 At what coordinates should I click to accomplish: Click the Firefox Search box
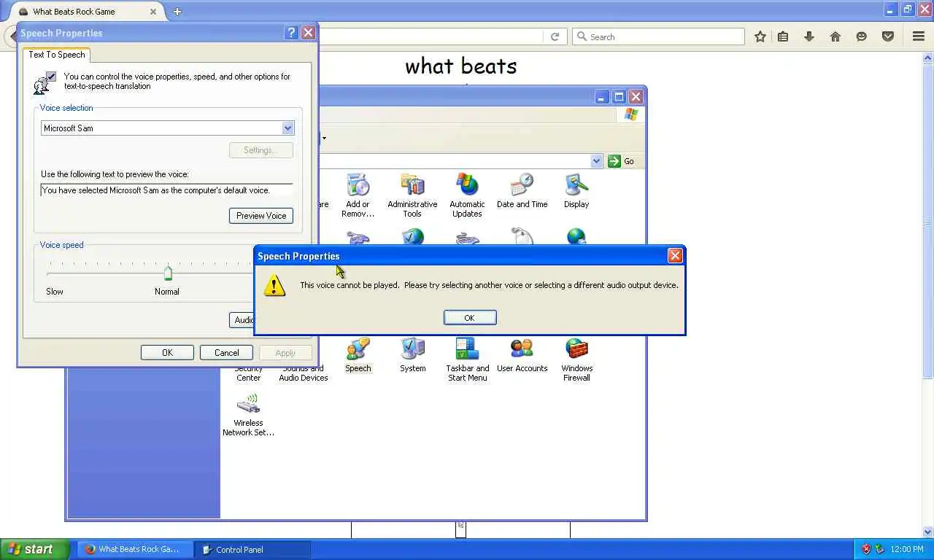pos(658,36)
